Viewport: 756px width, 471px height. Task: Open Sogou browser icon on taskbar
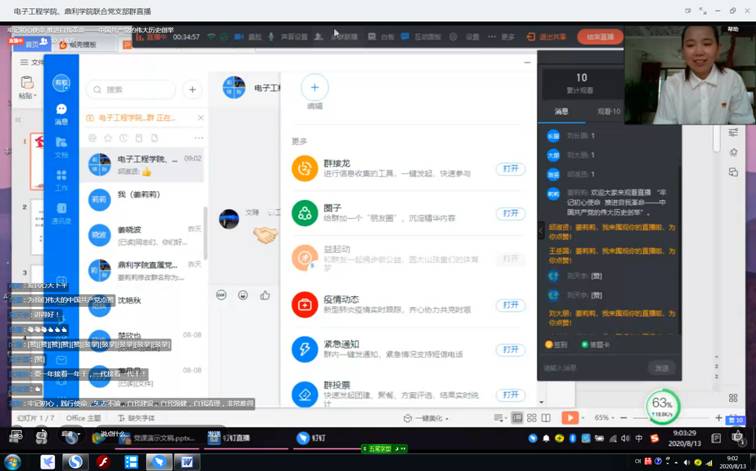click(x=75, y=462)
